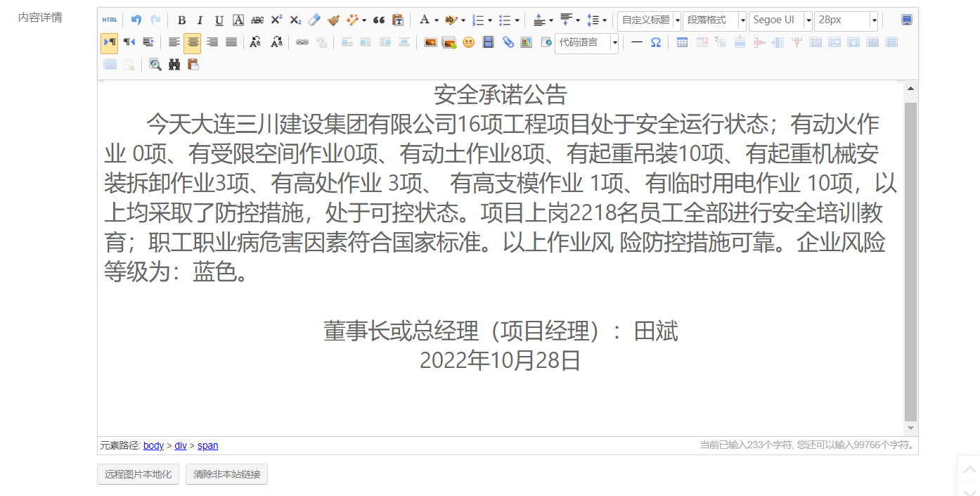This screenshot has height=496, width=980.
Task: Toggle right-to-left text direction
Action: point(129,42)
